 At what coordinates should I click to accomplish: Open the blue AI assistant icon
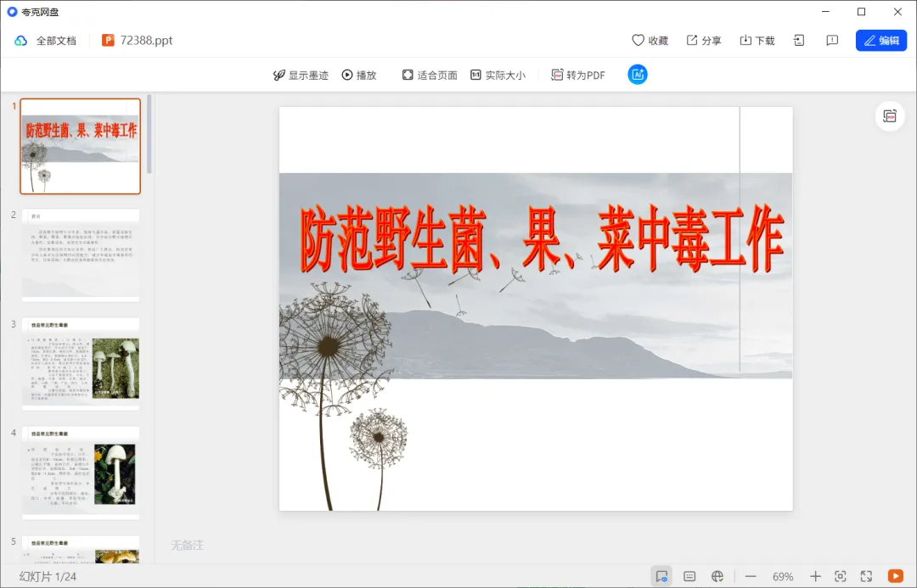click(x=638, y=74)
